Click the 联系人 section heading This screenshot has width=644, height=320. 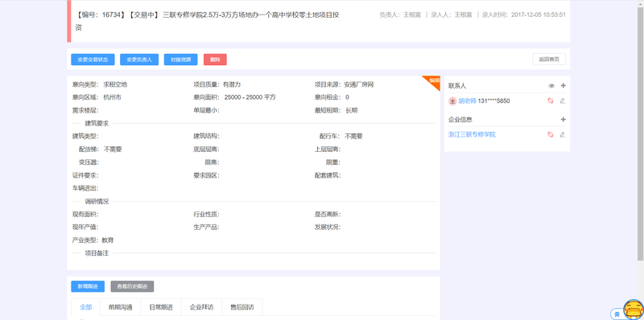point(457,86)
